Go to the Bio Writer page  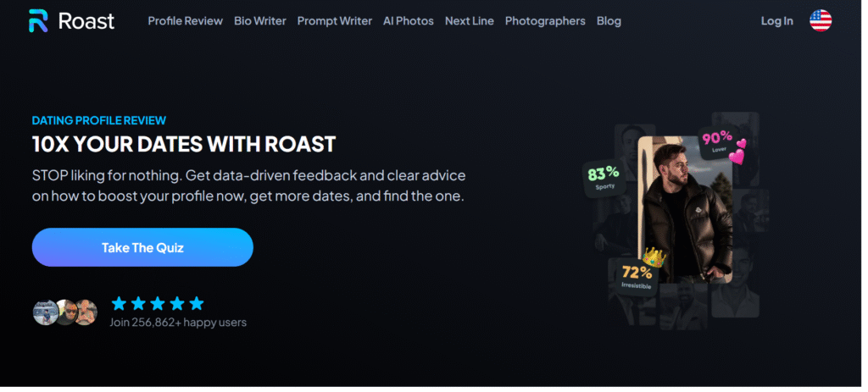260,21
